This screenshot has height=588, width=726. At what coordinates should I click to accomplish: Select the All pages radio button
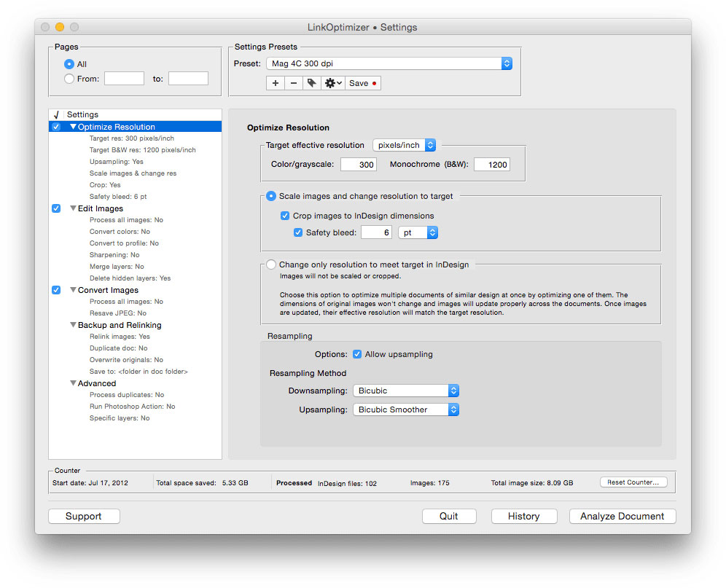coord(69,64)
